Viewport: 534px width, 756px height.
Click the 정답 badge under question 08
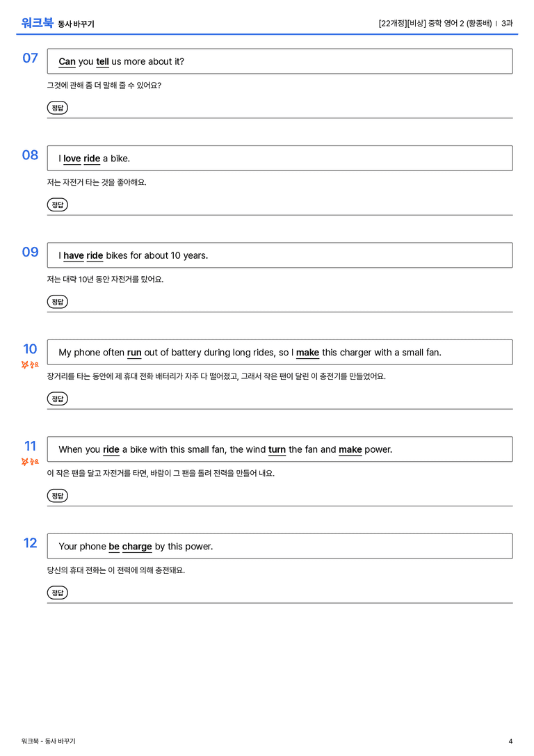pos(57,205)
